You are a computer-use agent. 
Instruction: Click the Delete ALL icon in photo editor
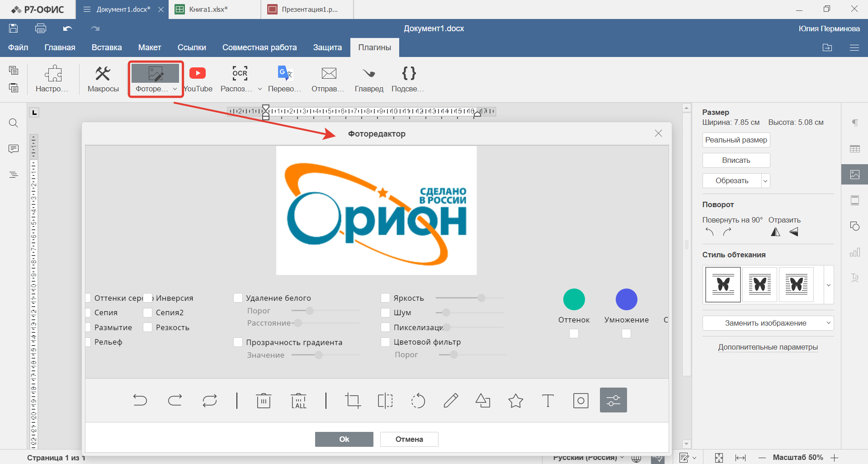298,400
